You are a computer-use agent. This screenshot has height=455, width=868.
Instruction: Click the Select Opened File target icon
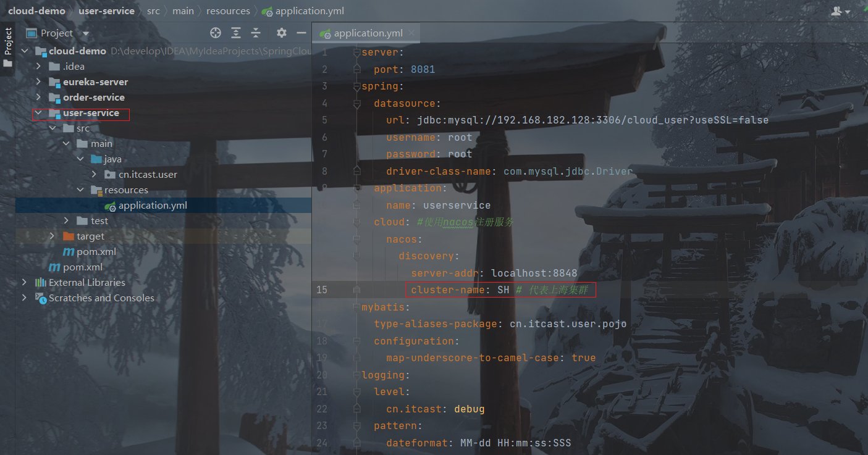pos(216,33)
